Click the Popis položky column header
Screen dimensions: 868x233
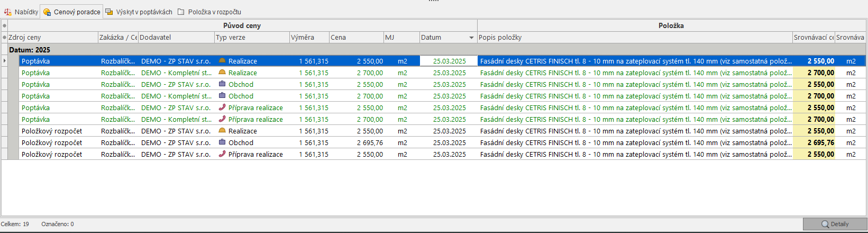click(x=634, y=38)
